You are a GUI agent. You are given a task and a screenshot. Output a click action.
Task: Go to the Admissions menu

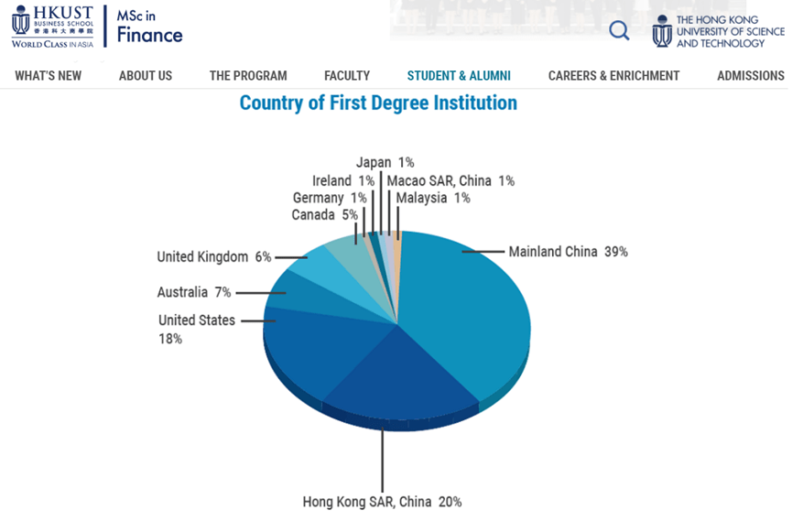751,76
